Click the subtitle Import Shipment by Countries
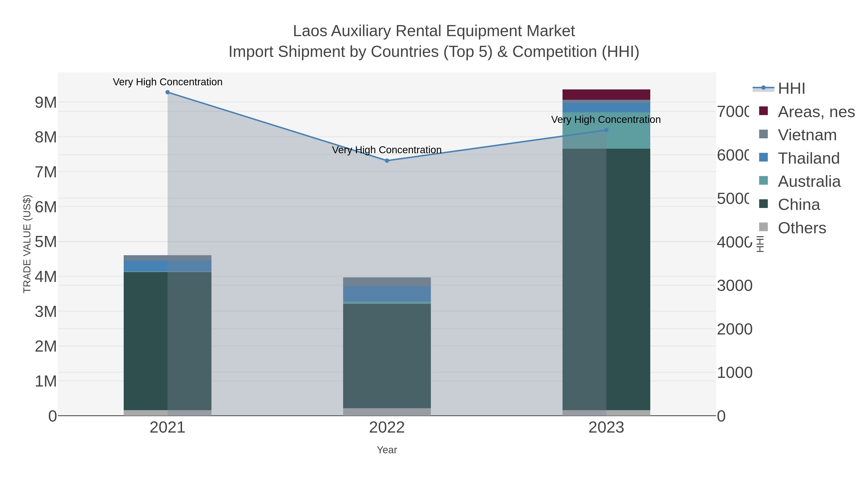Viewport: 868px width, 488px height. click(434, 52)
